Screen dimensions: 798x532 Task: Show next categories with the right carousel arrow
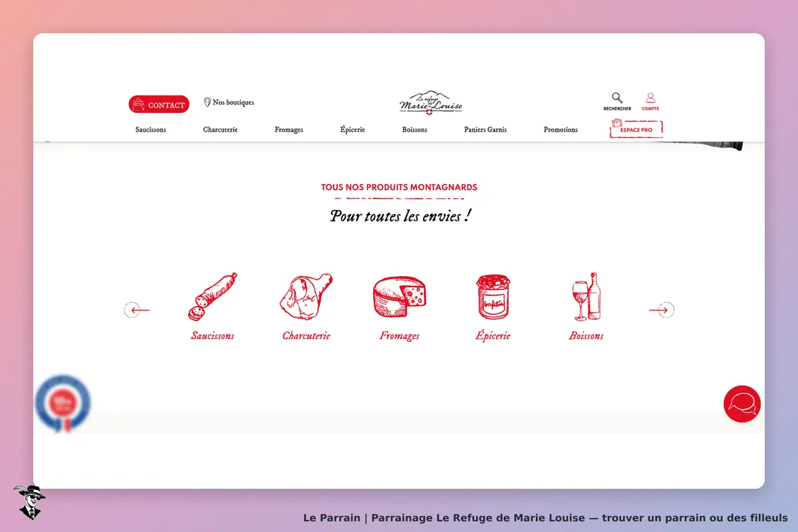point(662,310)
